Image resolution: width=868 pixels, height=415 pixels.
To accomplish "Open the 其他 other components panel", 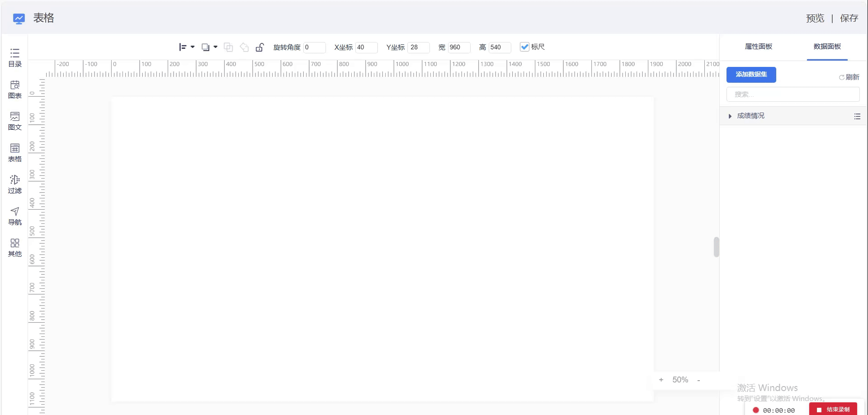I will click(x=15, y=247).
